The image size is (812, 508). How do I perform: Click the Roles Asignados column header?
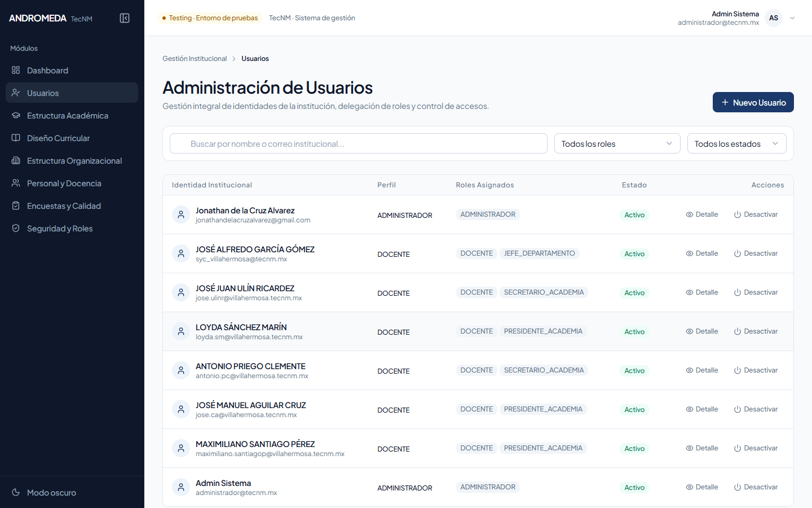(x=485, y=185)
